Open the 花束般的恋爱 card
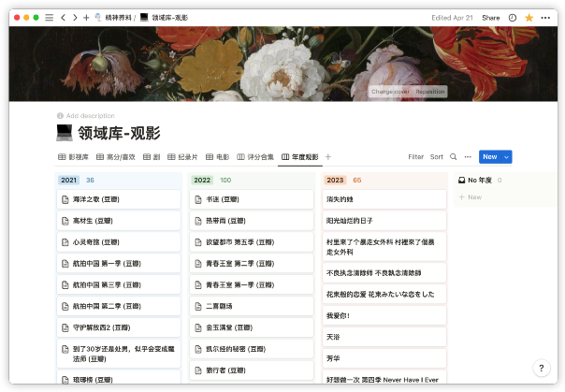This screenshot has height=392, width=565. pos(384,294)
